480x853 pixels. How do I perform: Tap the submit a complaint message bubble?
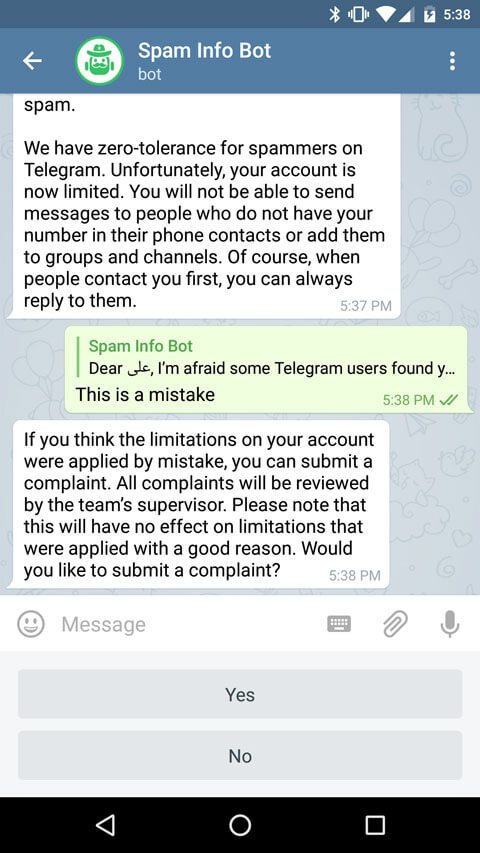click(200, 504)
